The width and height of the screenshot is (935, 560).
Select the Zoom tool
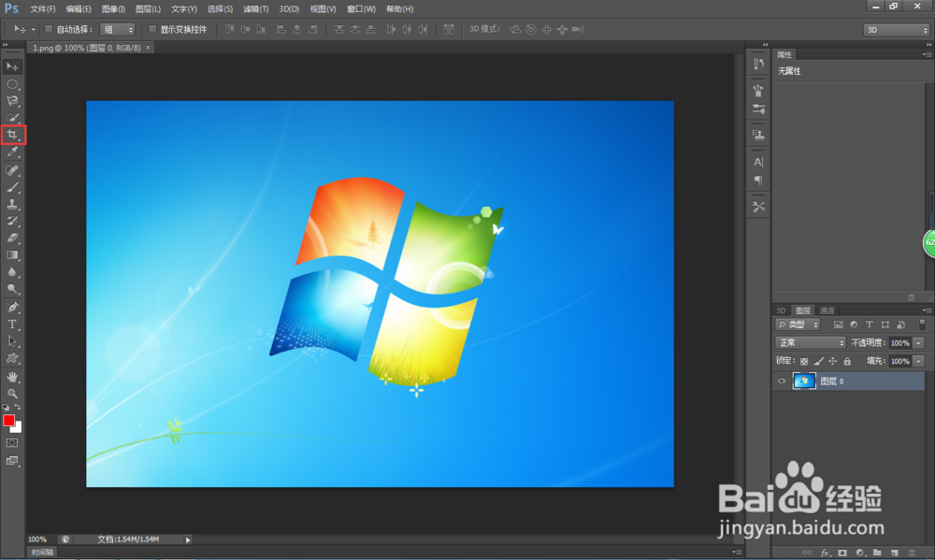[x=12, y=394]
